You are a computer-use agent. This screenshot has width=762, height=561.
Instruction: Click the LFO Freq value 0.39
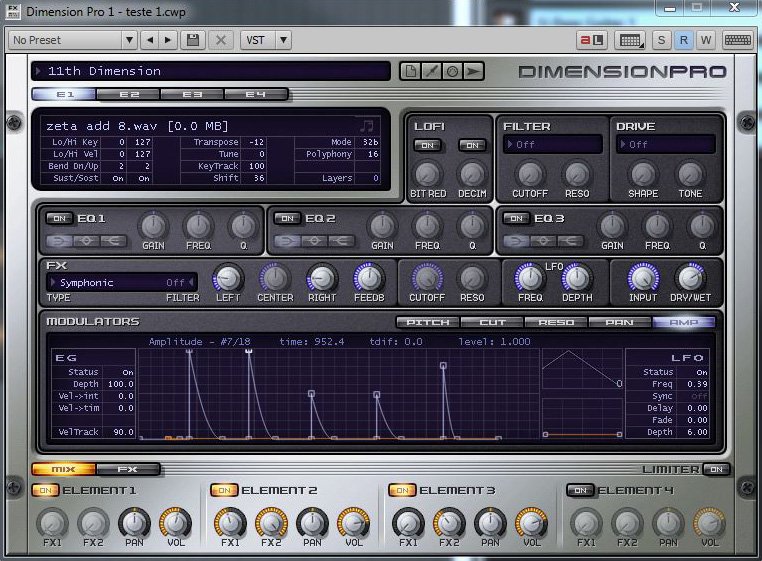(x=697, y=384)
